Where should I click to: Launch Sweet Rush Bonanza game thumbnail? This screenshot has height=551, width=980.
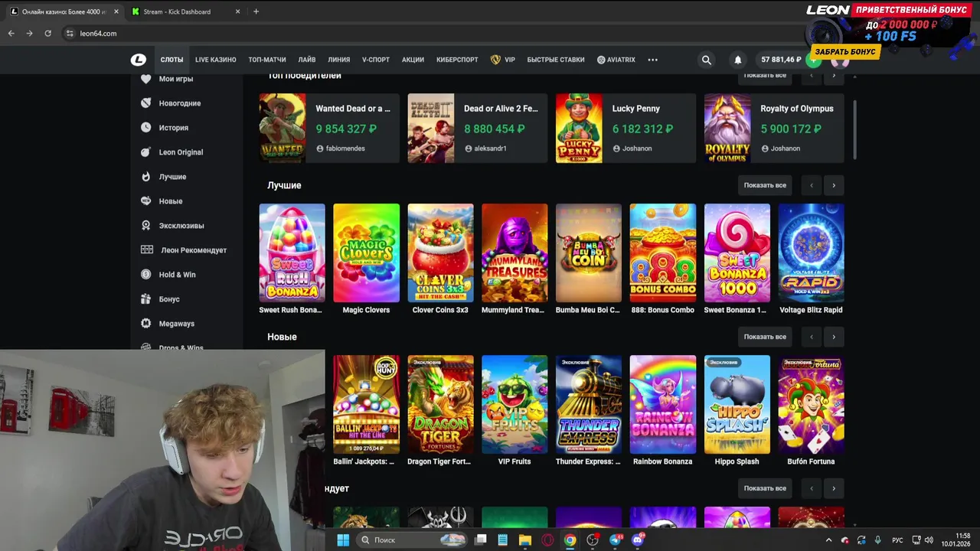click(x=292, y=253)
